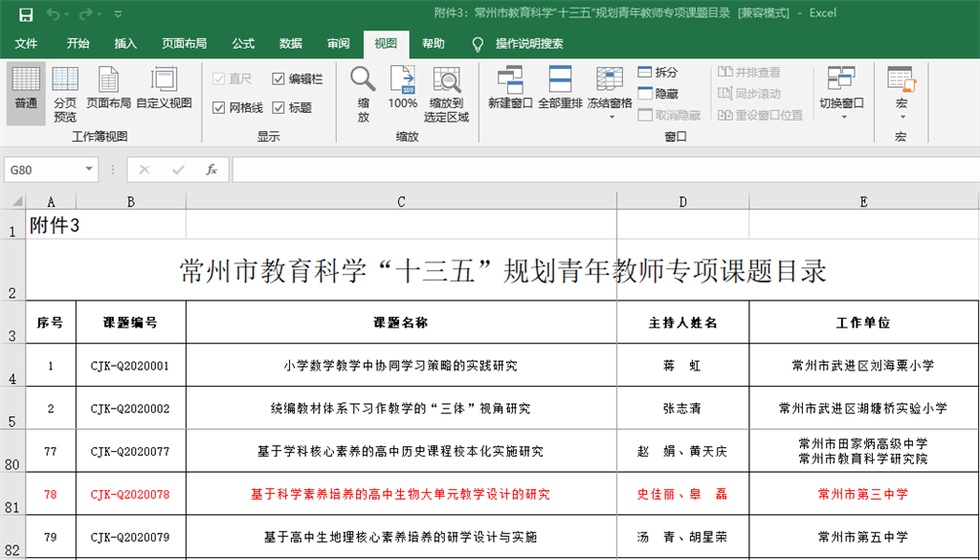Switch to the 插入 ribbon tab
This screenshot has height=560, width=980.
click(x=125, y=44)
